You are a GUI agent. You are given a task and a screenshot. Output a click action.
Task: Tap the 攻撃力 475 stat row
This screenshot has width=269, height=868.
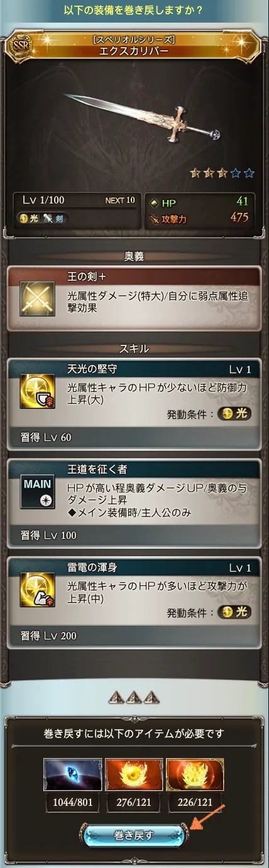pos(200,218)
